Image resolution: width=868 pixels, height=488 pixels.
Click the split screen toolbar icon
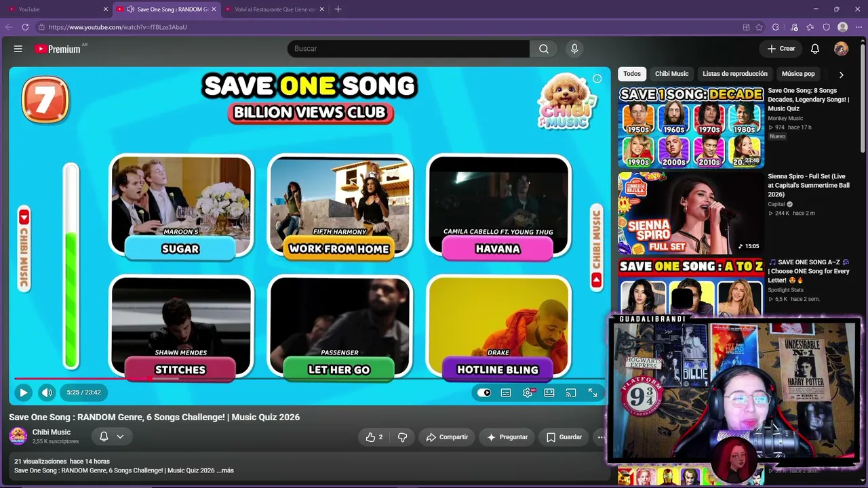pos(746,27)
